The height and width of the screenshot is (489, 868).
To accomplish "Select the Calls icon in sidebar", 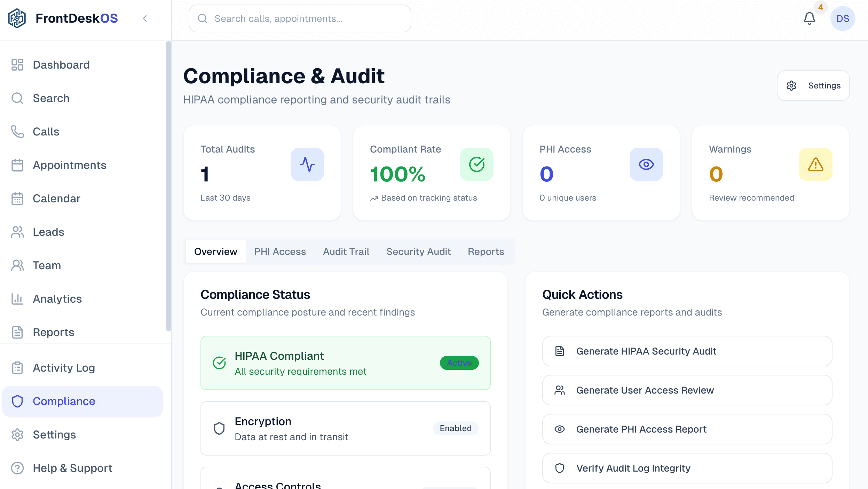I will (17, 132).
